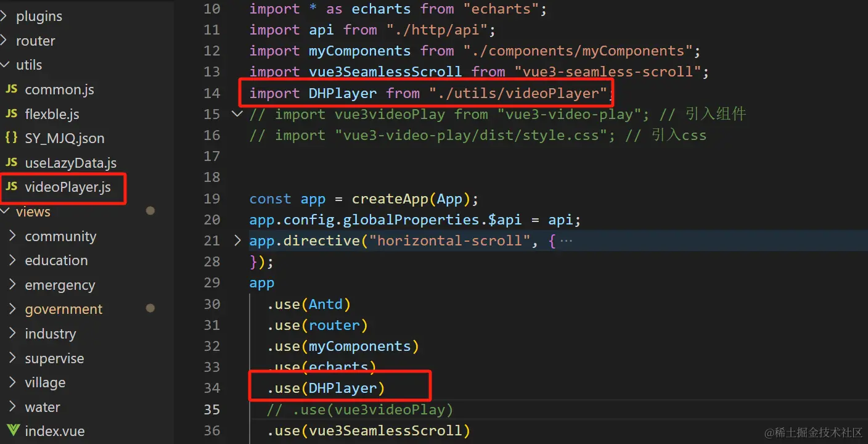Click the modified dot beside government folder
This screenshot has width=868, height=444.
click(150, 308)
